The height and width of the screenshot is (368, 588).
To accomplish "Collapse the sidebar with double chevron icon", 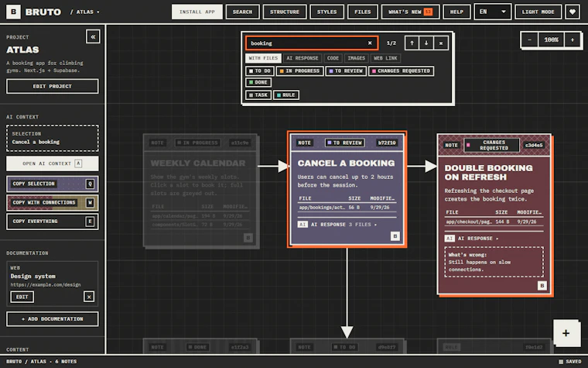I will 93,36.
